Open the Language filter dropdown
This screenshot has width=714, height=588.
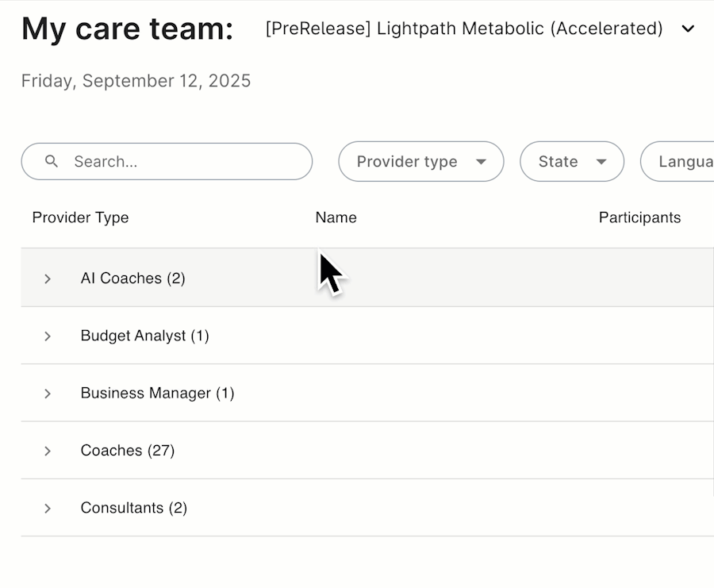(682, 162)
